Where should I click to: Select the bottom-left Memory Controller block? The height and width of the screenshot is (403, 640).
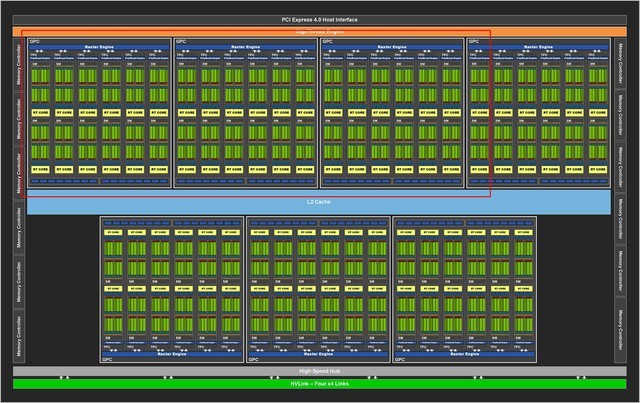pos(17,335)
